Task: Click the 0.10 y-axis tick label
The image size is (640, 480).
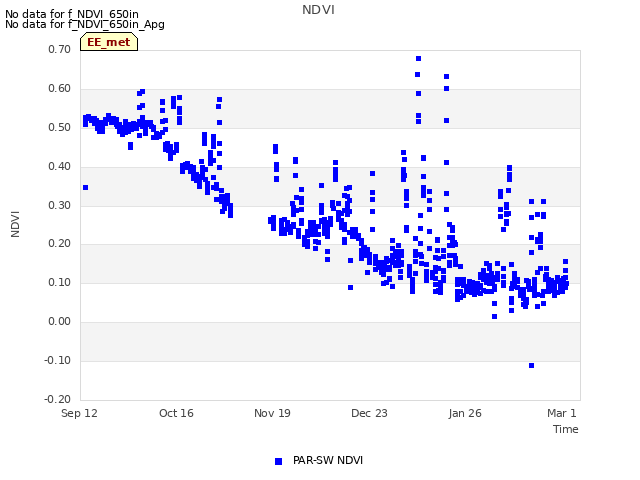Action: pos(60,282)
